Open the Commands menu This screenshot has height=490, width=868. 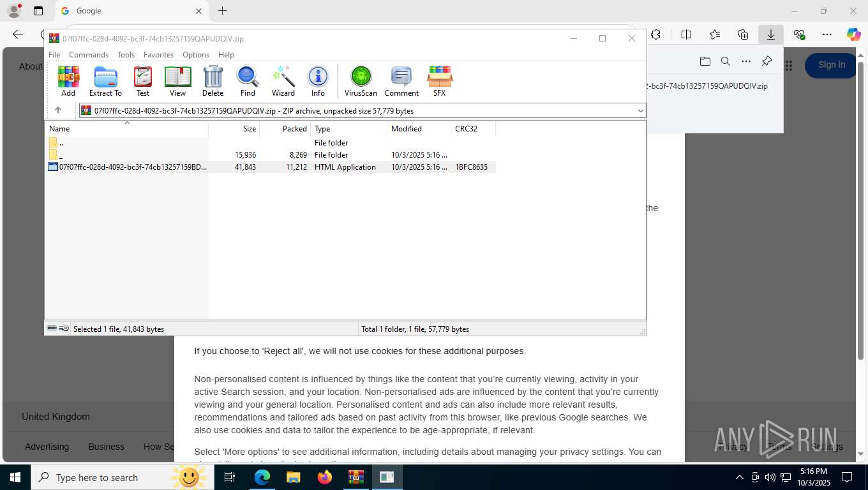coord(89,55)
